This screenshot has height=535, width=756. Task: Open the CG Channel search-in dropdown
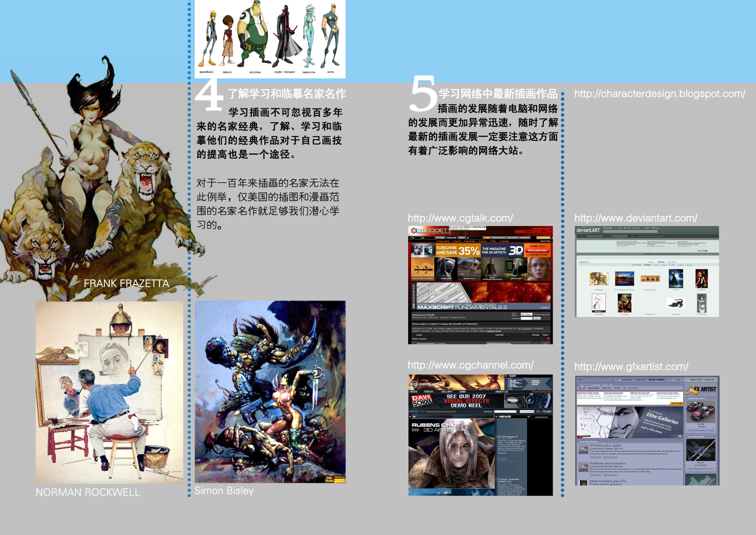coord(527,411)
